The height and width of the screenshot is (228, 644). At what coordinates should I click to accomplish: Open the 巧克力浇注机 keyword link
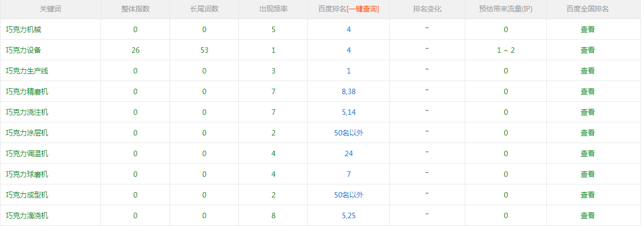point(27,112)
